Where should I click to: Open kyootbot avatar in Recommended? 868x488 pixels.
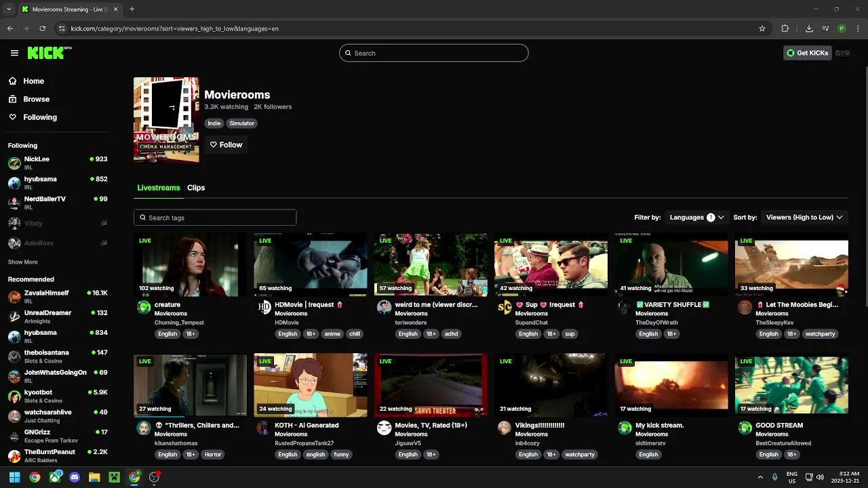tap(14, 396)
